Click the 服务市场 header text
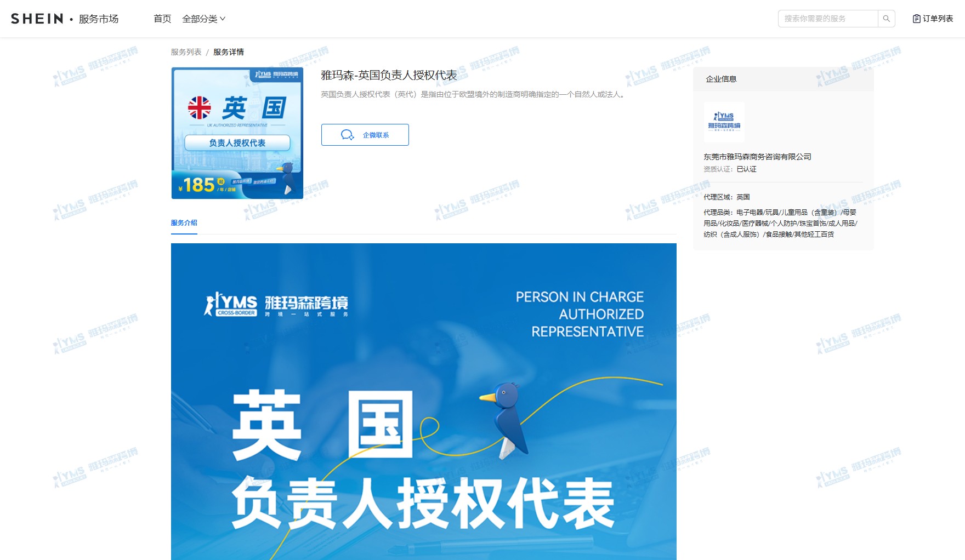The image size is (965, 560). tap(99, 19)
